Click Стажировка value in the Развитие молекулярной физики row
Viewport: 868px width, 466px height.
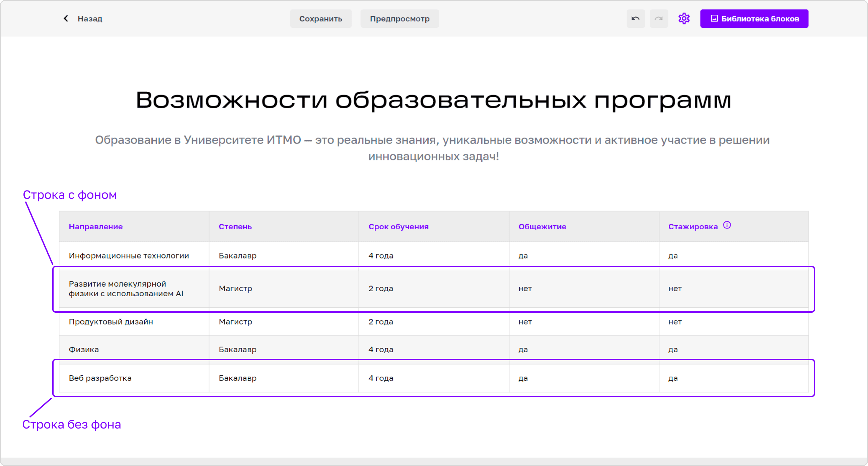[x=675, y=289]
